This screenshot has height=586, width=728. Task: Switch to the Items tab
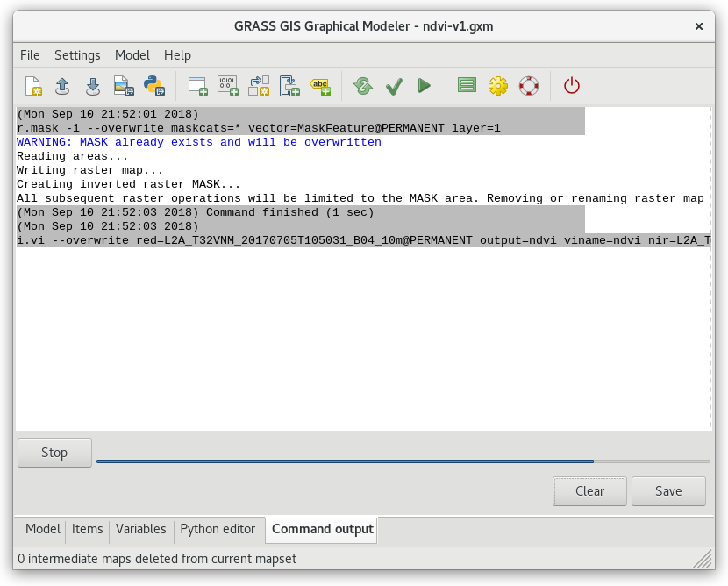88,529
